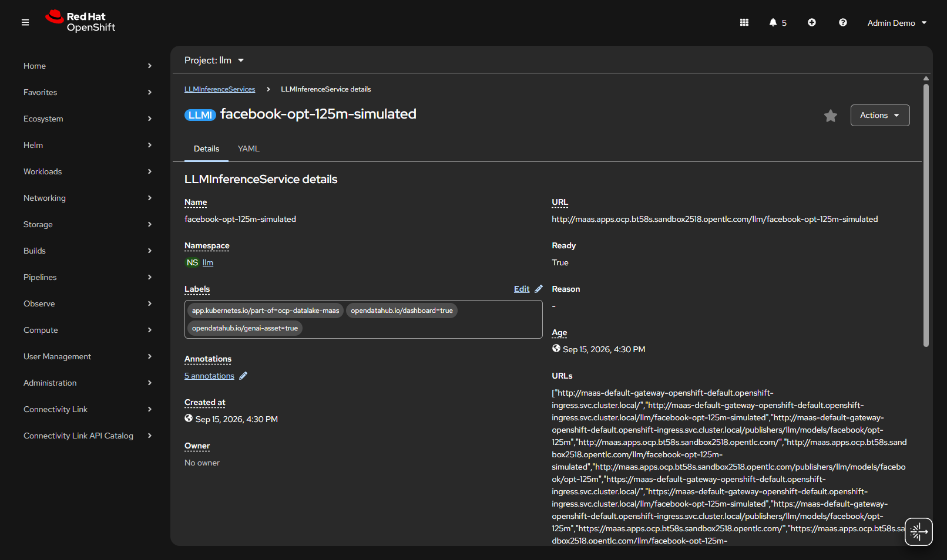The height and width of the screenshot is (560, 947).
Task: Expand the Favorites navigation section
Action: [88, 92]
